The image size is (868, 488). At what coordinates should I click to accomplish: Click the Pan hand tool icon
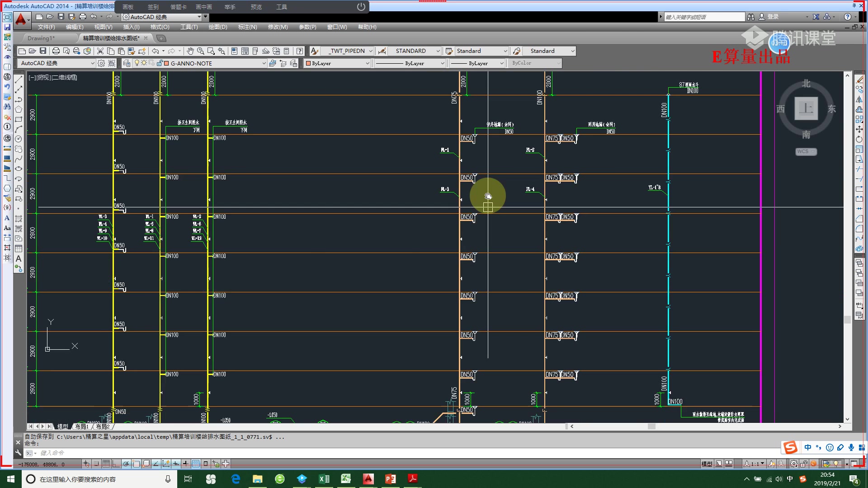[190, 51]
